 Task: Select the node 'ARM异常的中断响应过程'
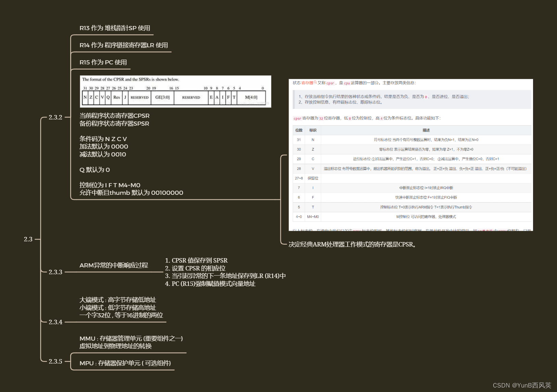coord(114,265)
